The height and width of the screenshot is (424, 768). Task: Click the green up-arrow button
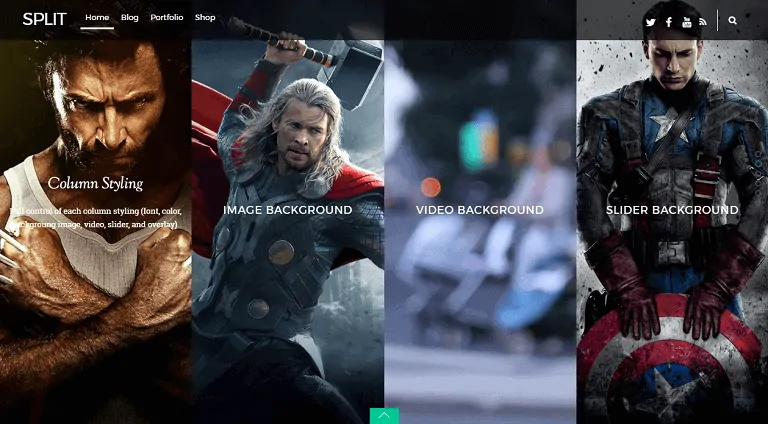[384, 416]
